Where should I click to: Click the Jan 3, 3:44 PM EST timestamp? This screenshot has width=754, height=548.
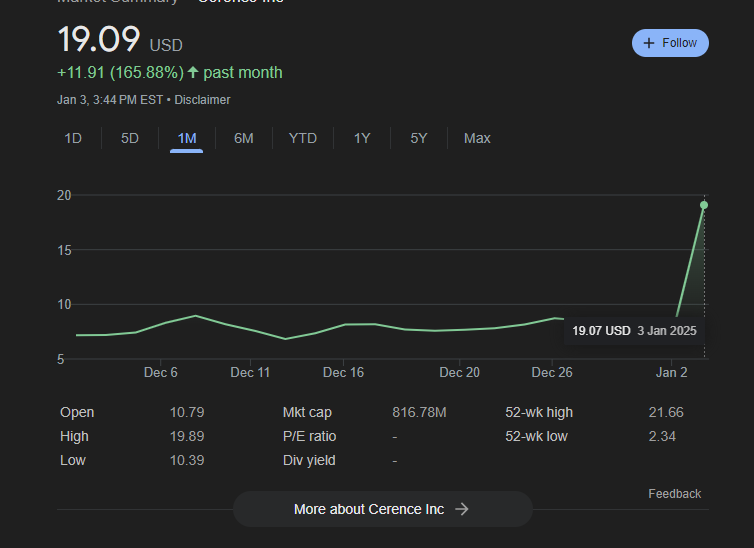click(110, 100)
